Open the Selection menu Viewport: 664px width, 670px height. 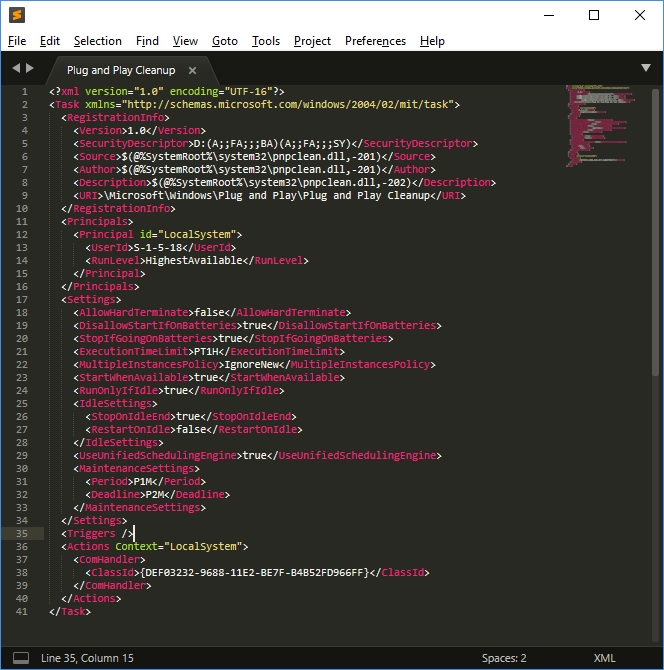[98, 41]
